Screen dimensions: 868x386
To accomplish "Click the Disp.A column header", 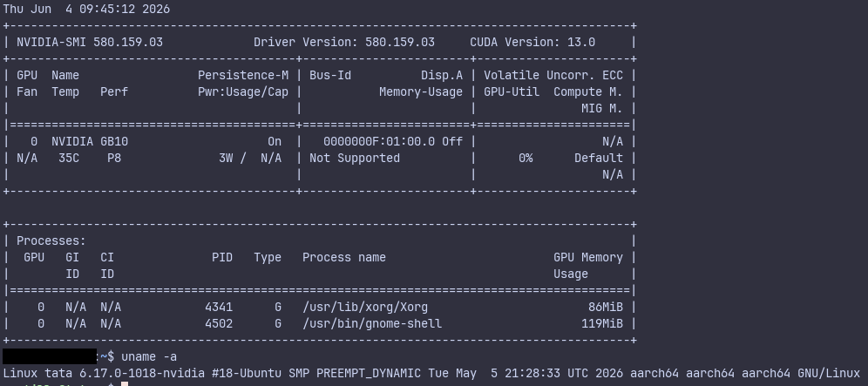I will (x=442, y=75).
